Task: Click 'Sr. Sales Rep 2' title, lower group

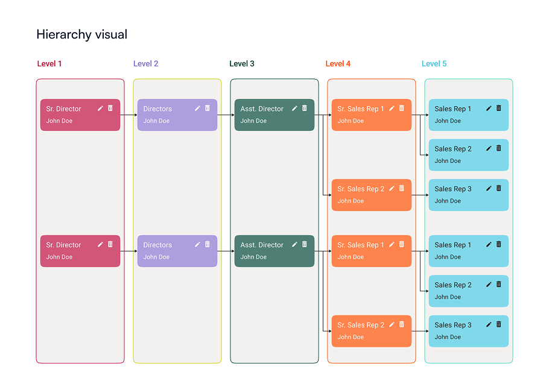Action: (361, 325)
